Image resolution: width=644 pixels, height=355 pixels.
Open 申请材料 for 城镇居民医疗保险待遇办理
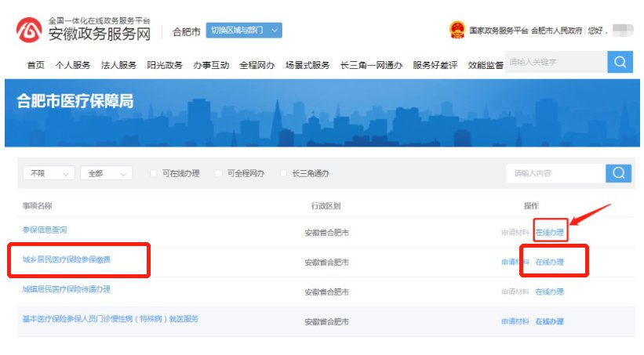coord(515,292)
